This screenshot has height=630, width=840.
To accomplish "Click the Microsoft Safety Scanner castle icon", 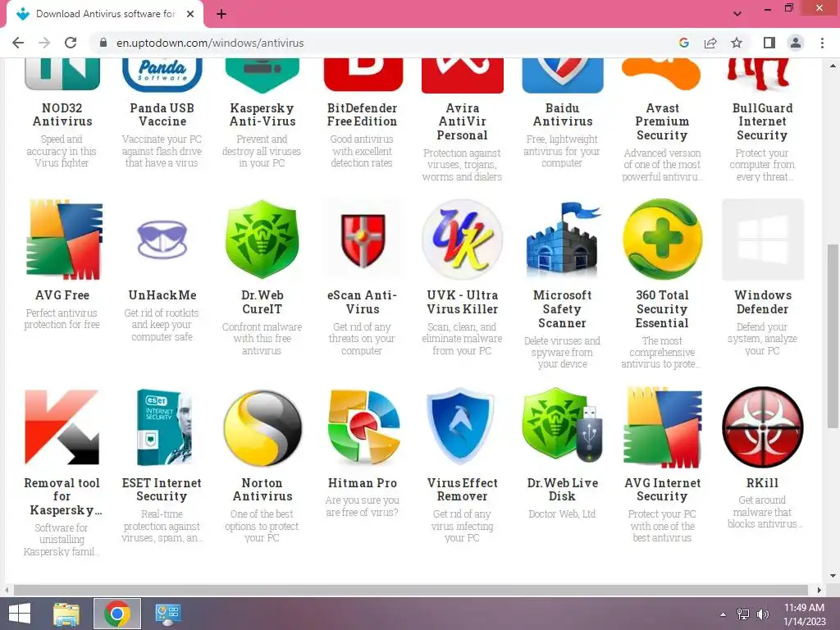I will coord(563,240).
